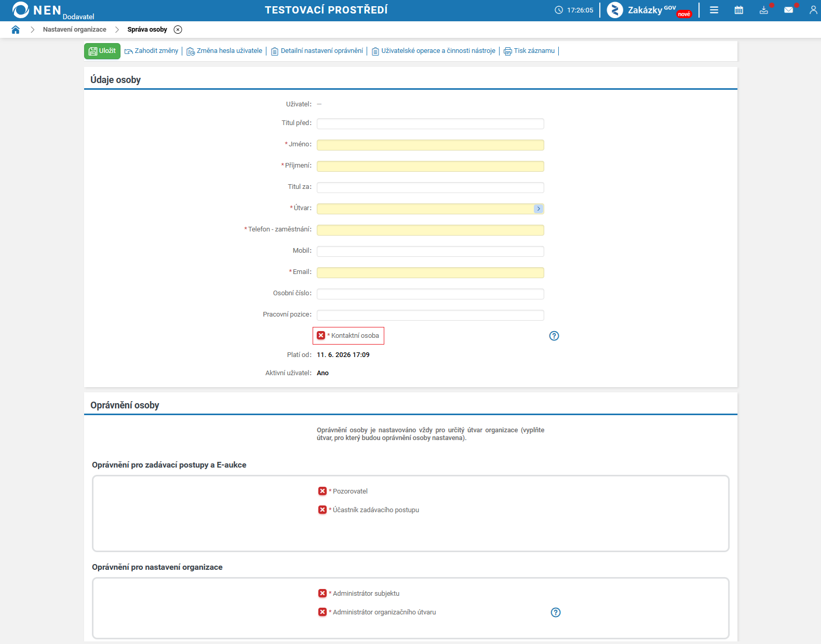
Task: Open help icon beside Administrátor organizačního útvaru
Action: pos(556,612)
